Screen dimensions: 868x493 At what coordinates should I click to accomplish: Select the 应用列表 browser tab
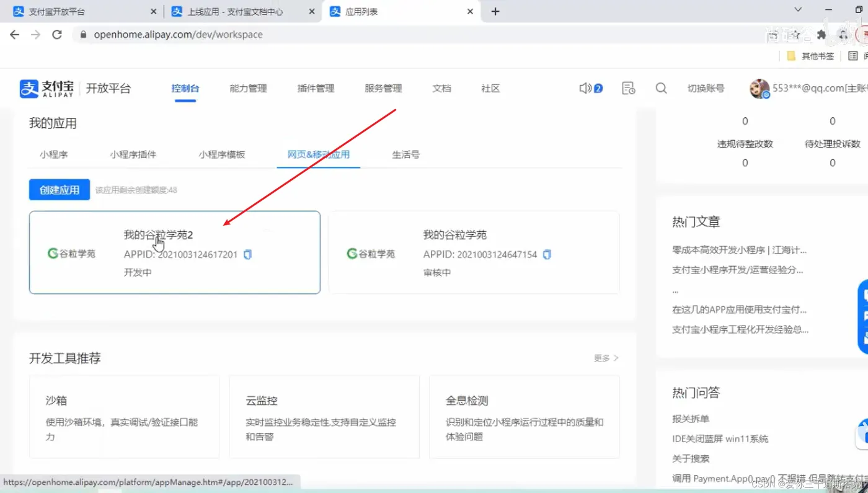(401, 12)
